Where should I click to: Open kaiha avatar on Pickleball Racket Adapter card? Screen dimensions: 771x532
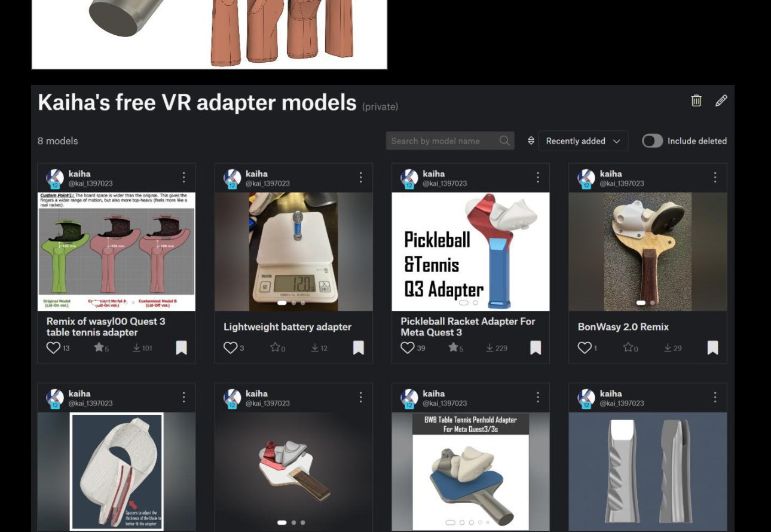coord(409,178)
